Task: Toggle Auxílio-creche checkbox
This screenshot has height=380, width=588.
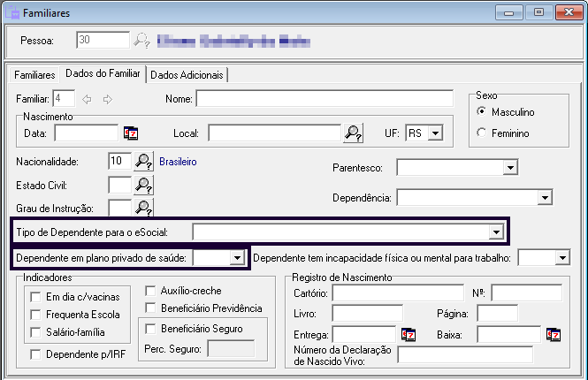Action: click(149, 291)
